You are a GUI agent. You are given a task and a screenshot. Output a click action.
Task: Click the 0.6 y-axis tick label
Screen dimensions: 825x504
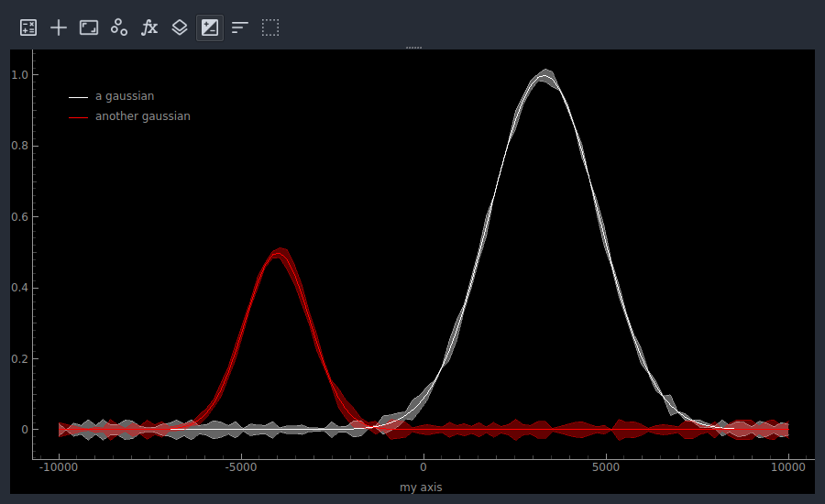point(19,217)
